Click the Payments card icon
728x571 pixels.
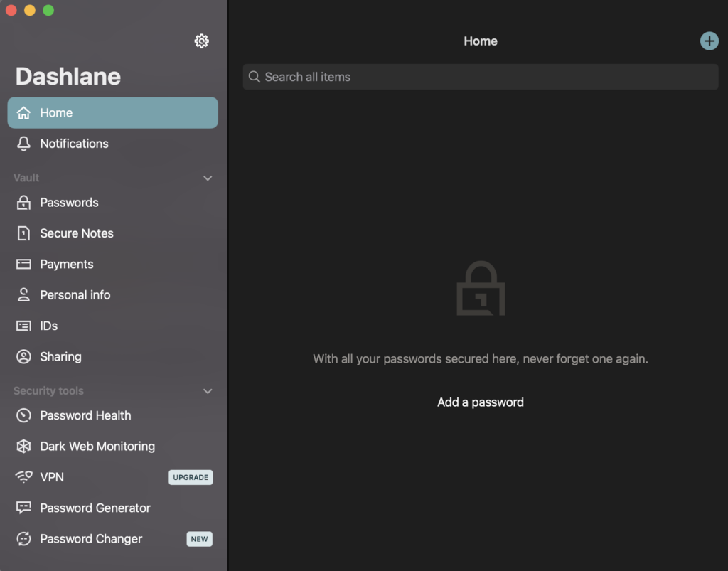(23, 264)
